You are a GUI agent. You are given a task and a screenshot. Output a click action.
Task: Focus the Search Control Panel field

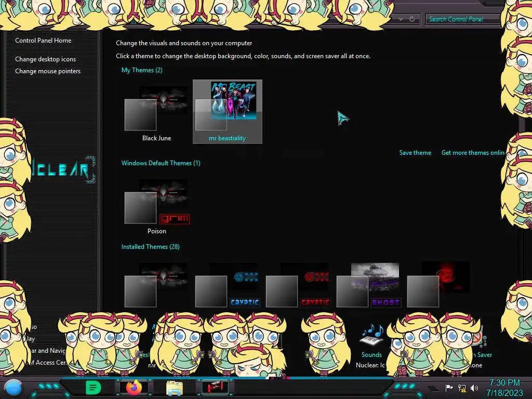pos(463,19)
